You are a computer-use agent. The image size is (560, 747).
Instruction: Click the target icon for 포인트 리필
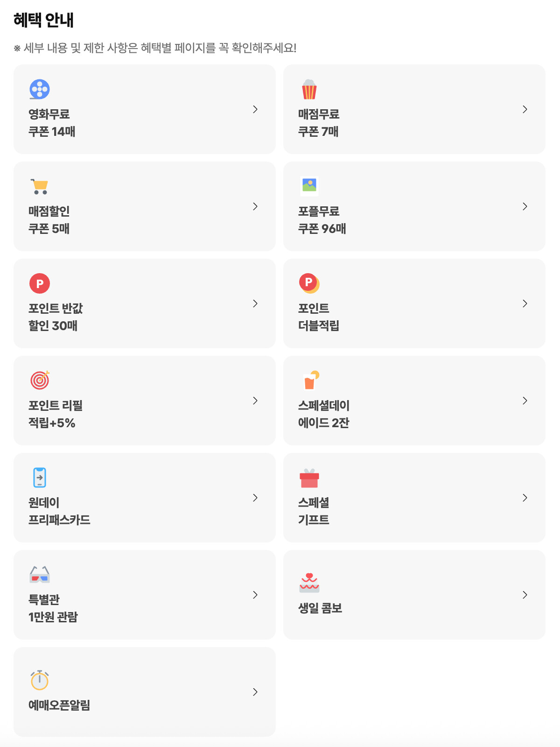pyautogui.click(x=40, y=380)
